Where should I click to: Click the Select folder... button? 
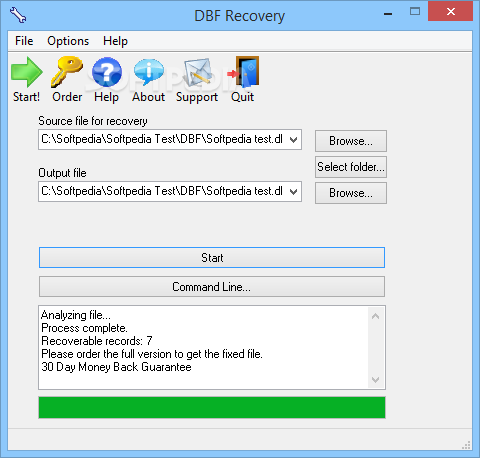pyautogui.click(x=351, y=167)
